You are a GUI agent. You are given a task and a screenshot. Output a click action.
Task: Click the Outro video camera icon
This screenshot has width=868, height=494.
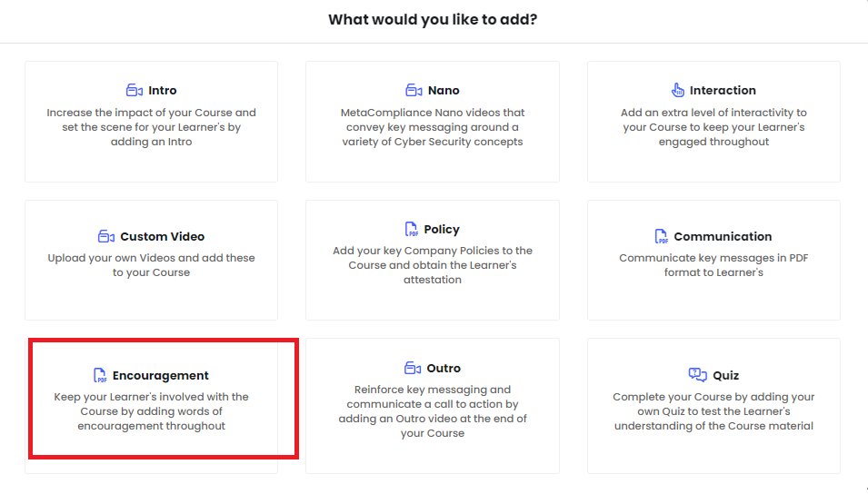(x=413, y=368)
